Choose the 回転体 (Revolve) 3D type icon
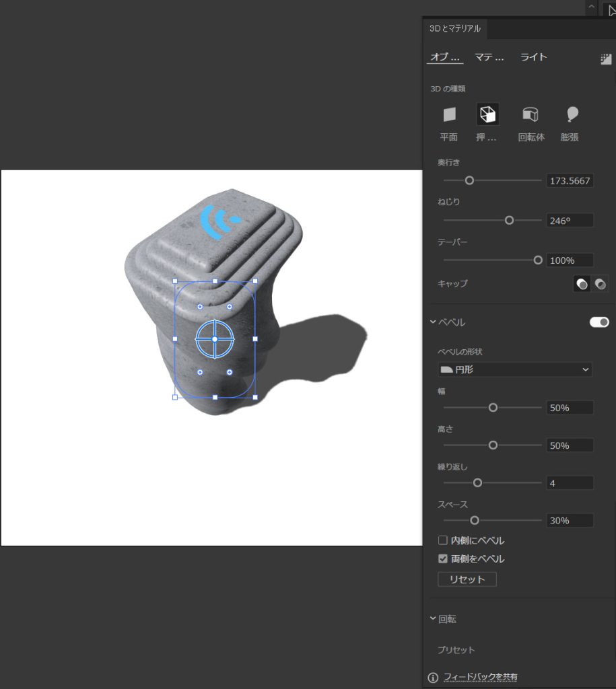 [531, 115]
